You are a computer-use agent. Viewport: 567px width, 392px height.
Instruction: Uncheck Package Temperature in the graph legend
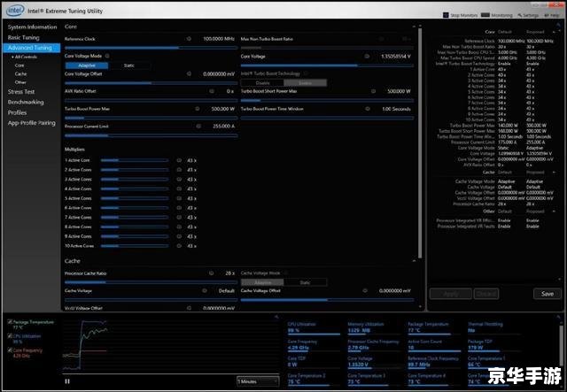tap(10, 321)
